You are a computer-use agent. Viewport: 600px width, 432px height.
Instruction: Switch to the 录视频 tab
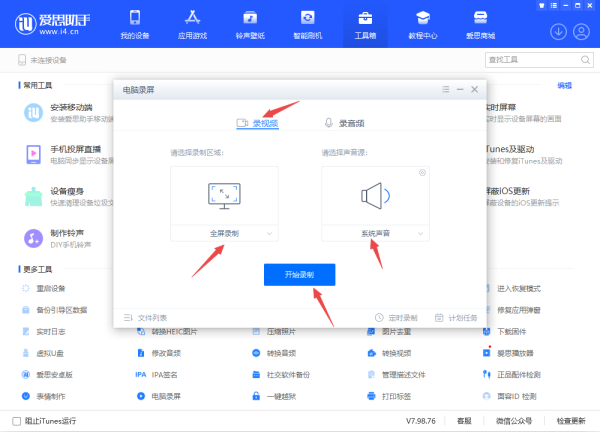[258, 123]
